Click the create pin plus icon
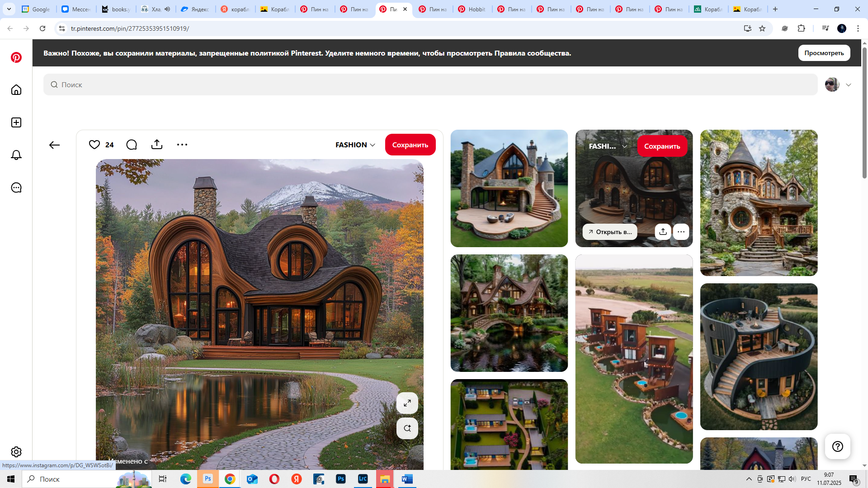 tap(16, 122)
